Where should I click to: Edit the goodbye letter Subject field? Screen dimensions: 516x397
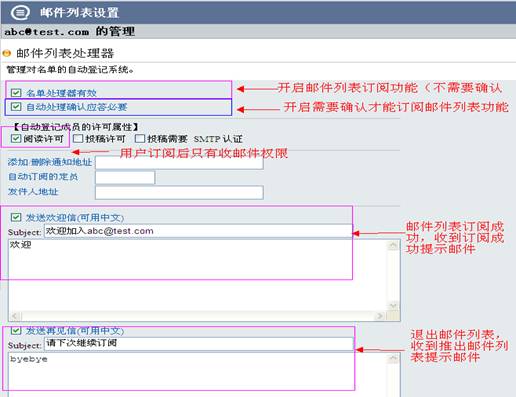(x=199, y=344)
